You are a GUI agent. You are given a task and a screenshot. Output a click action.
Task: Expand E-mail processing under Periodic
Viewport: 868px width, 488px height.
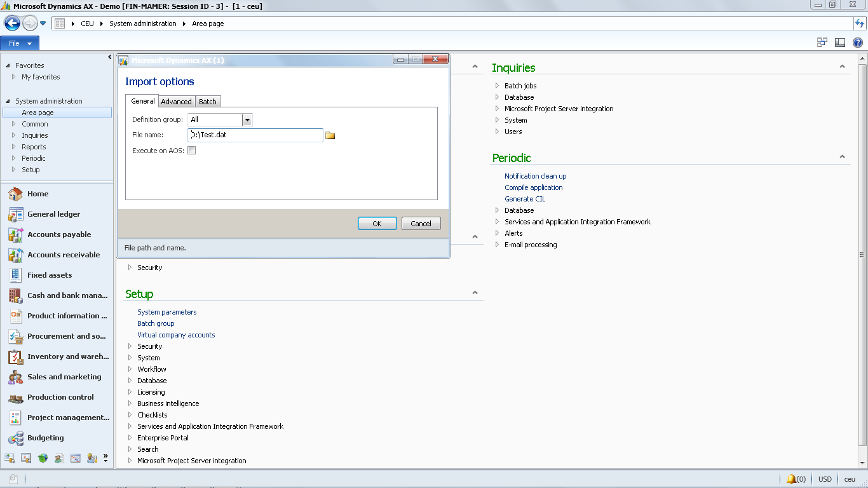click(x=498, y=245)
